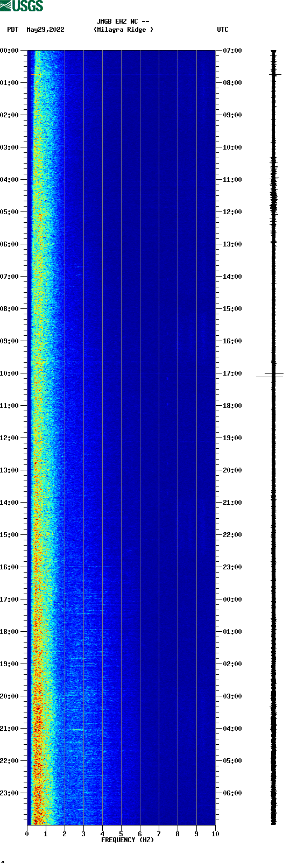Image resolution: width=297 pixels, height=868 pixels.
Task: Click the 0 Hz frequency axis tick
Action: tap(27, 834)
